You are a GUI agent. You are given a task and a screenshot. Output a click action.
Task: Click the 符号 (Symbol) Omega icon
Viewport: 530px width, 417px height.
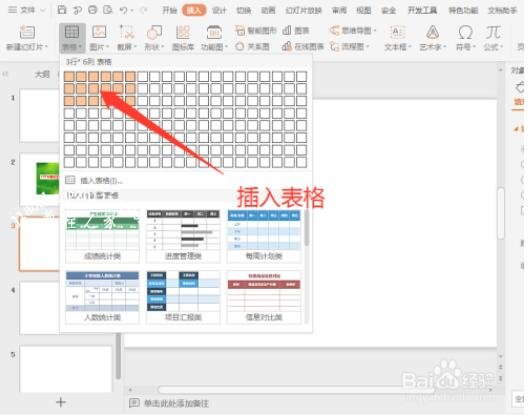(465, 32)
